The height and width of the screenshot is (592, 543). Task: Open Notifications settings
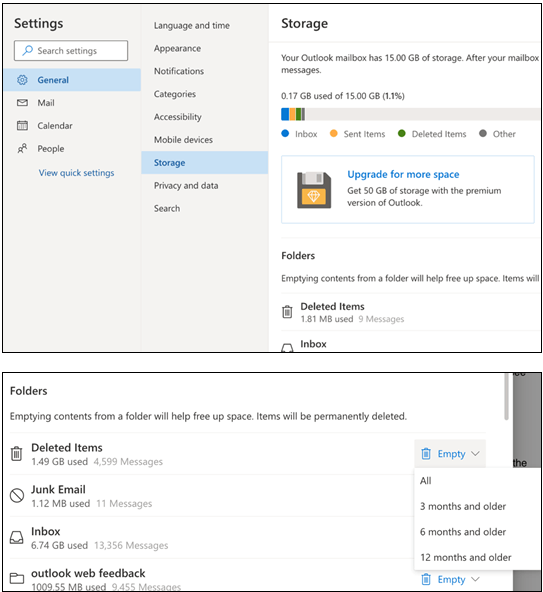point(179,71)
